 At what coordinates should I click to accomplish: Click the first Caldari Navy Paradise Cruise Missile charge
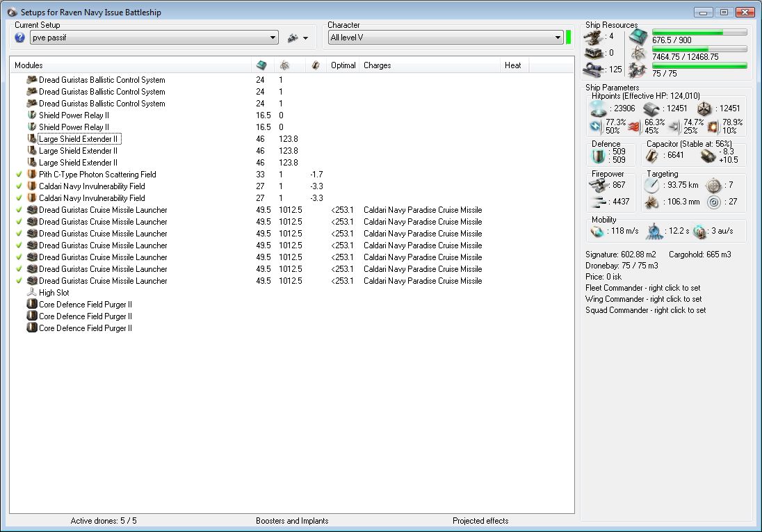point(423,209)
